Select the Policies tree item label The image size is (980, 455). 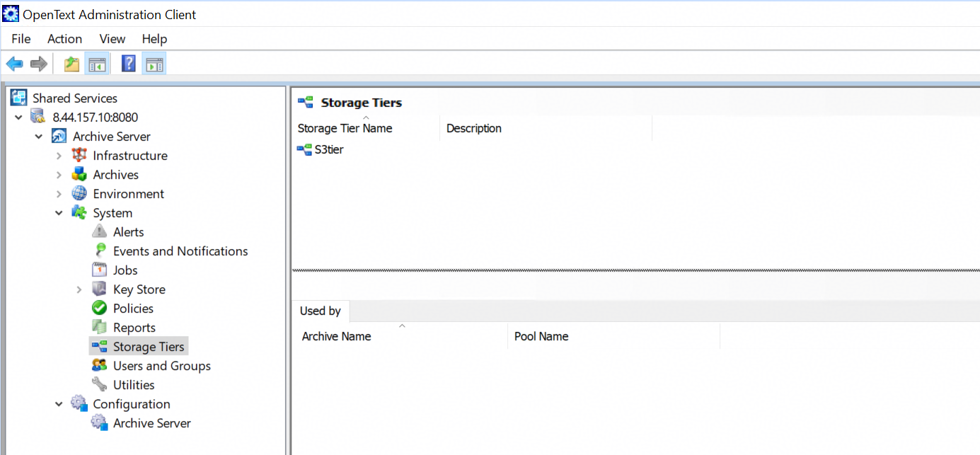pyautogui.click(x=133, y=308)
